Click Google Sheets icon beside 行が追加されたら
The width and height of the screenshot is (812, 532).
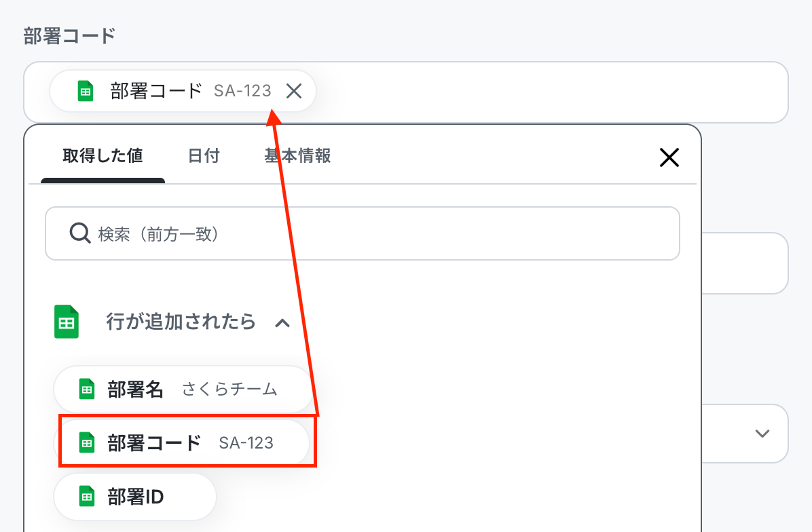tap(67, 322)
